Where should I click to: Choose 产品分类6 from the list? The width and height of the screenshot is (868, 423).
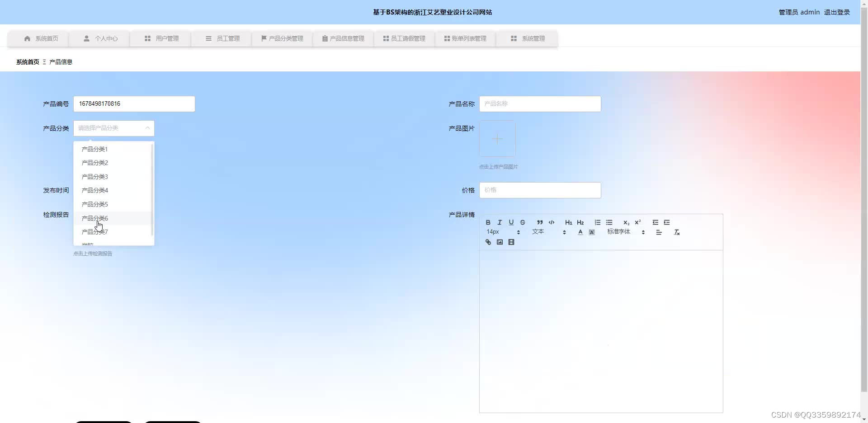coord(113,218)
